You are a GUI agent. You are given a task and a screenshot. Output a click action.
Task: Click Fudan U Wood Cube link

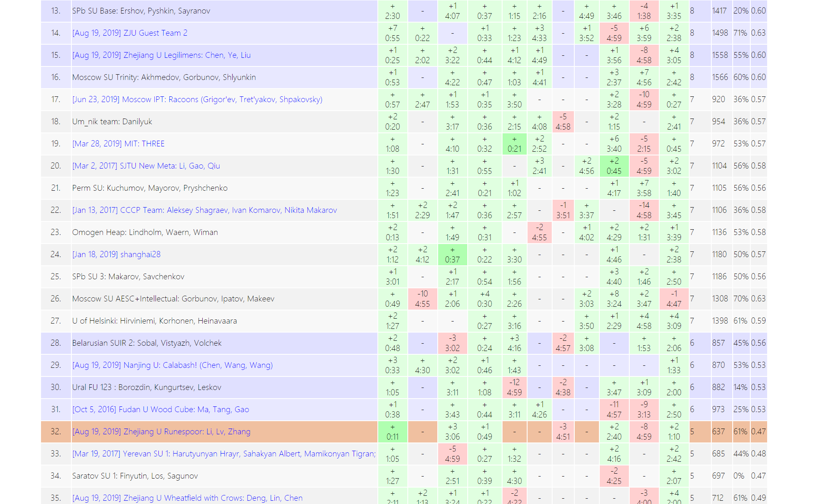click(160, 410)
